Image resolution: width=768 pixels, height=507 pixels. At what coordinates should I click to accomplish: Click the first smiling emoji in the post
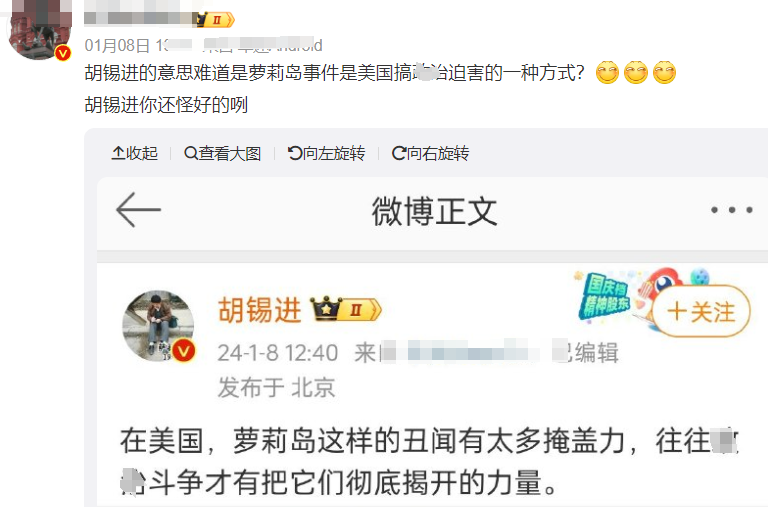pos(607,72)
